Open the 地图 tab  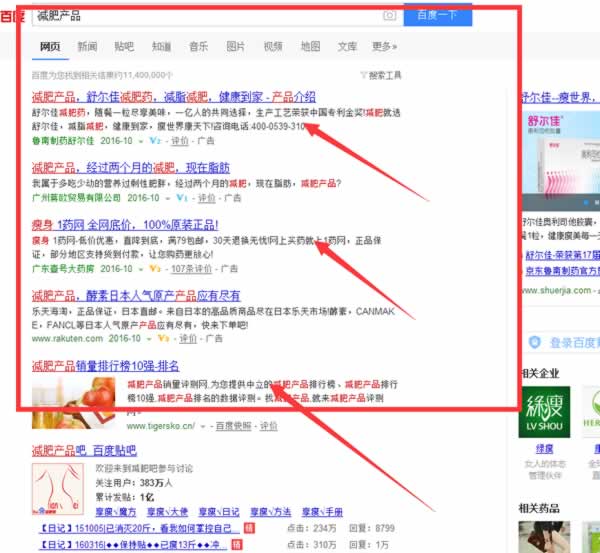click(x=310, y=47)
